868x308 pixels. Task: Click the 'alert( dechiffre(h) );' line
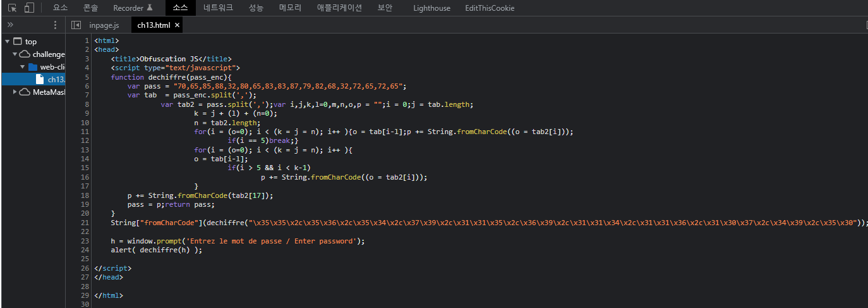pyautogui.click(x=156, y=250)
